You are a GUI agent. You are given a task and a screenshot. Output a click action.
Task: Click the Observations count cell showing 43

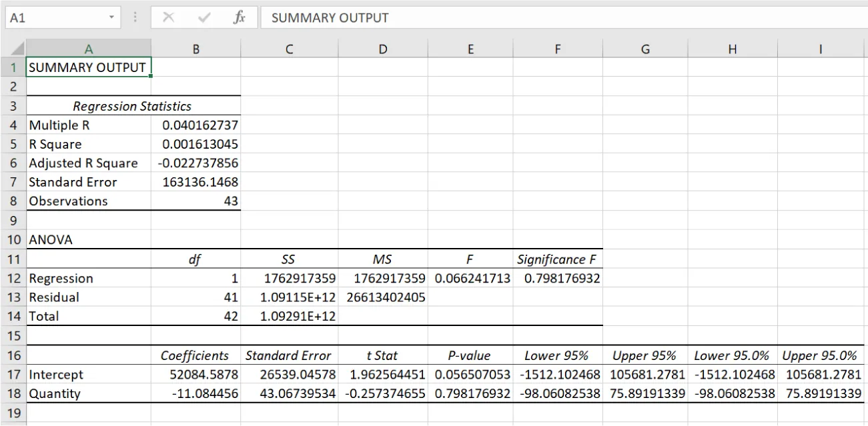(x=195, y=201)
